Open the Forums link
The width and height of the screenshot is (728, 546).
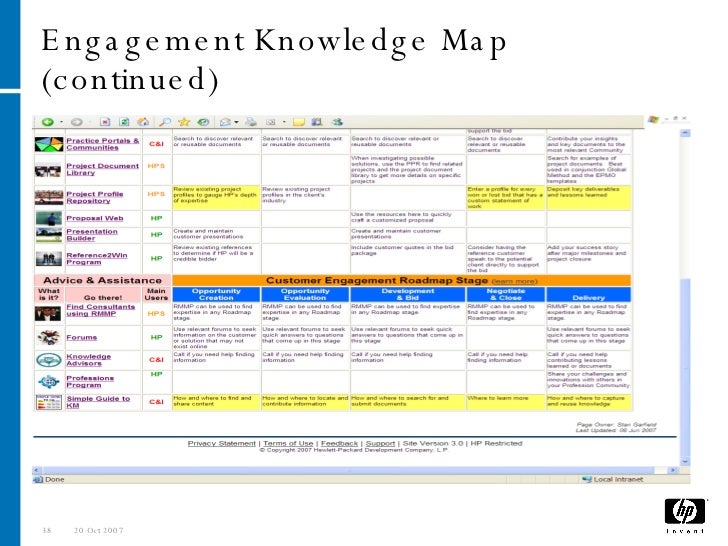click(x=82, y=338)
